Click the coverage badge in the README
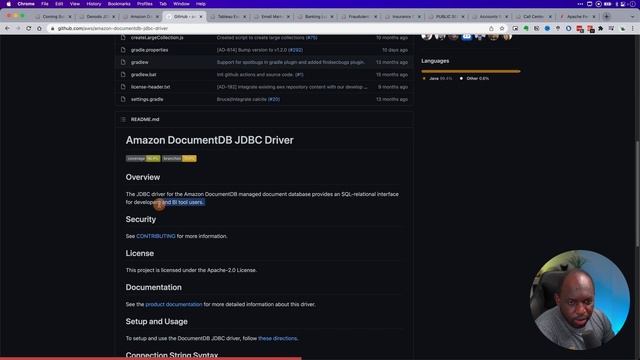The width and height of the screenshot is (640, 360). [143, 158]
